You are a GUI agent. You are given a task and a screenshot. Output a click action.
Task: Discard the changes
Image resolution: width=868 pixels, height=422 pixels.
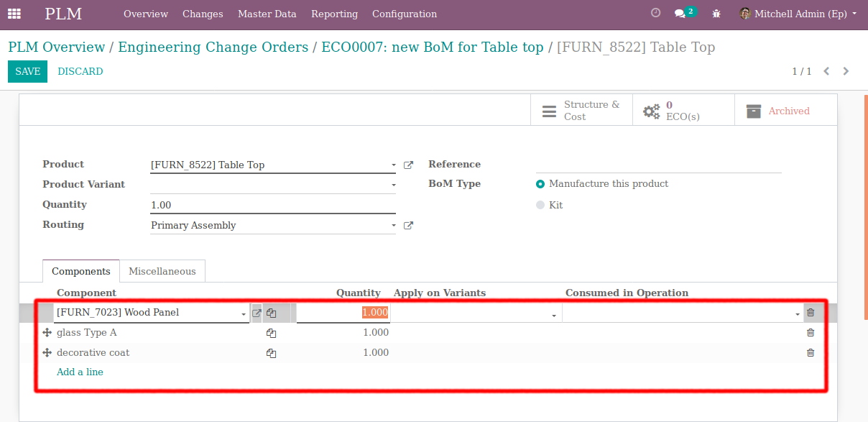(80, 71)
